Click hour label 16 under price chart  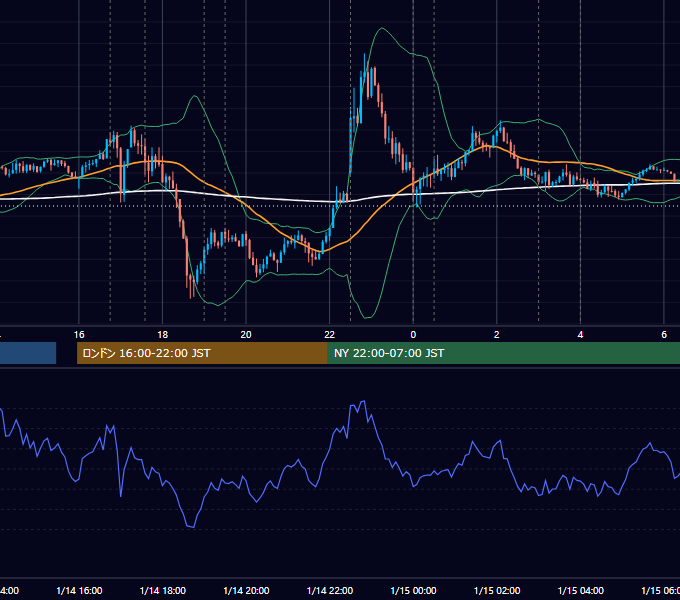(x=79, y=335)
